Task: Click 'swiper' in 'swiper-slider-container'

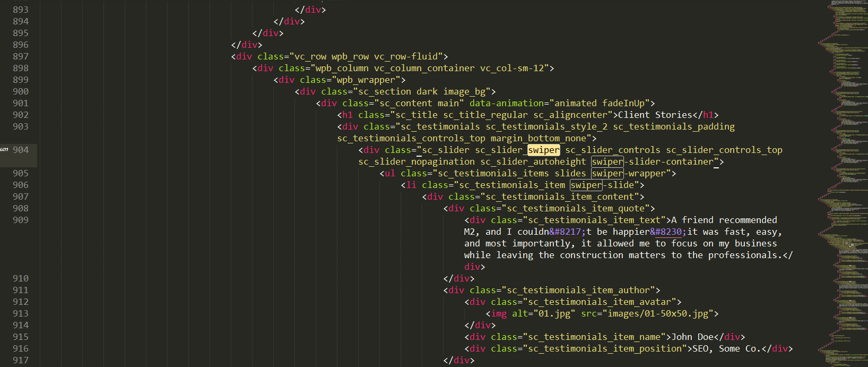Action: pyautogui.click(x=607, y=162)
